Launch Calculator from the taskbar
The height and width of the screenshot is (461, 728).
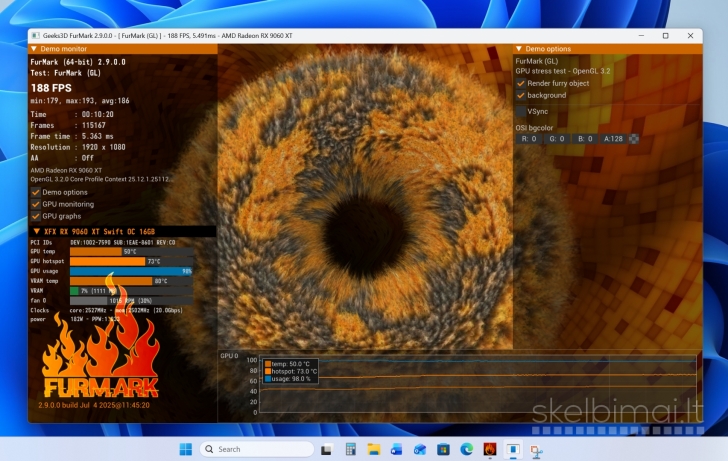click(x=350, y=449)
